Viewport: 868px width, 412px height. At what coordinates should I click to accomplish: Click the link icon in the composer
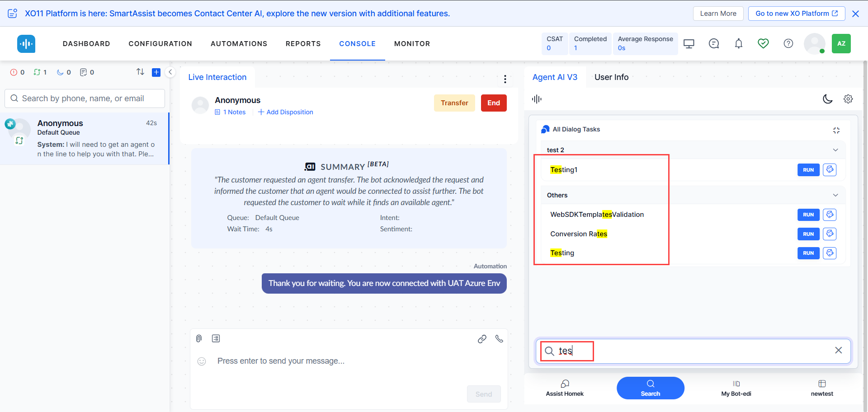482,339
